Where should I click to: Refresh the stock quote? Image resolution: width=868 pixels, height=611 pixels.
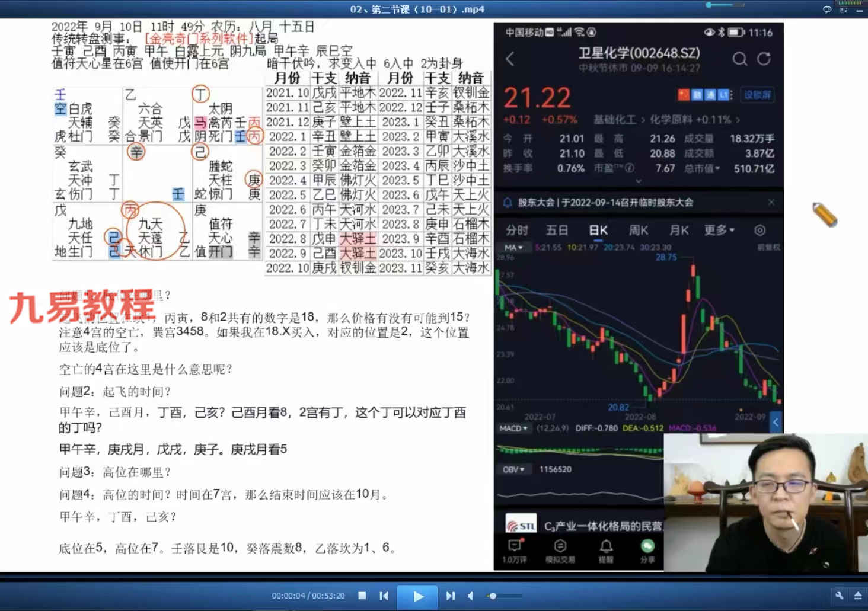pyautogui.click(x=764, y=59)
